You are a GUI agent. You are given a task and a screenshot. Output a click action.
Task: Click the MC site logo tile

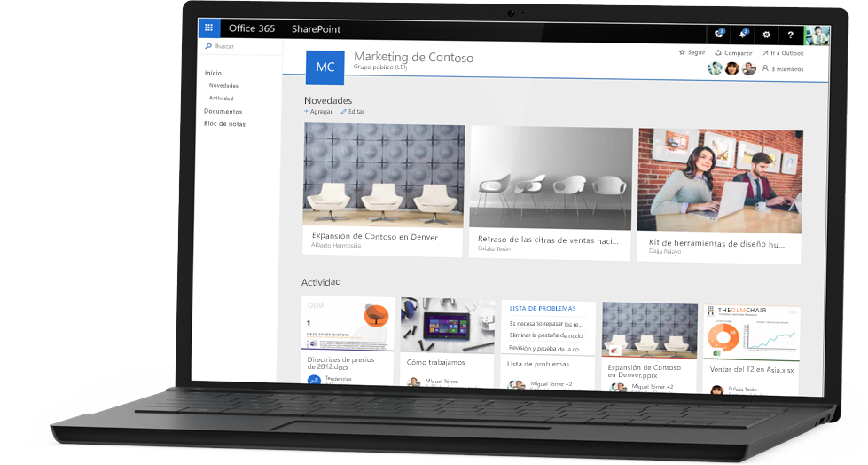(325, 67)
